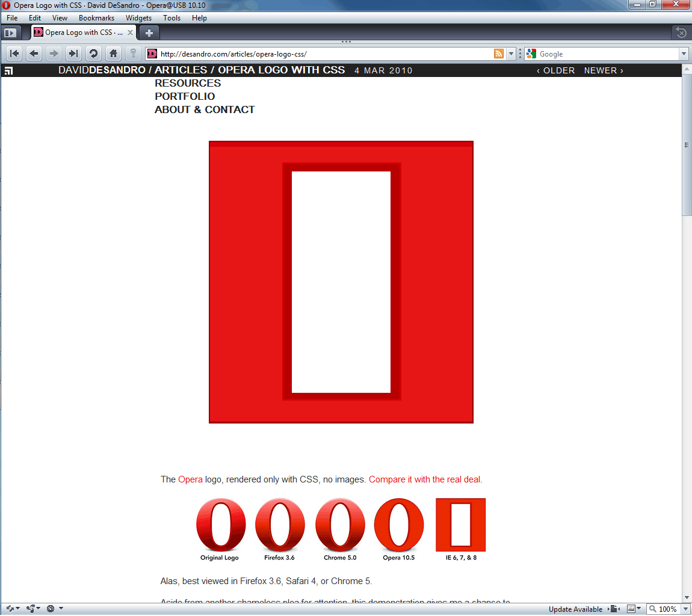This screenshot has width=692, height=616.
Task: Go to the OLDER article
Action: point(555,70)
